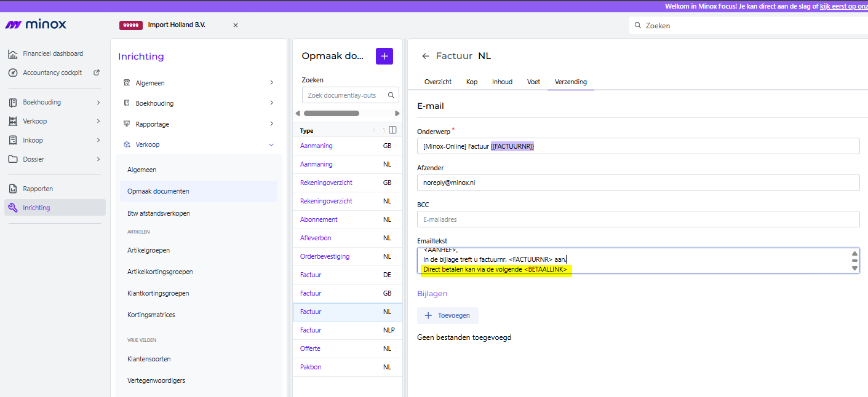The height and width of the screenshot is (397, 868).
Task: Switch to the Inhoud tab
Action: [x=502, y=82]
